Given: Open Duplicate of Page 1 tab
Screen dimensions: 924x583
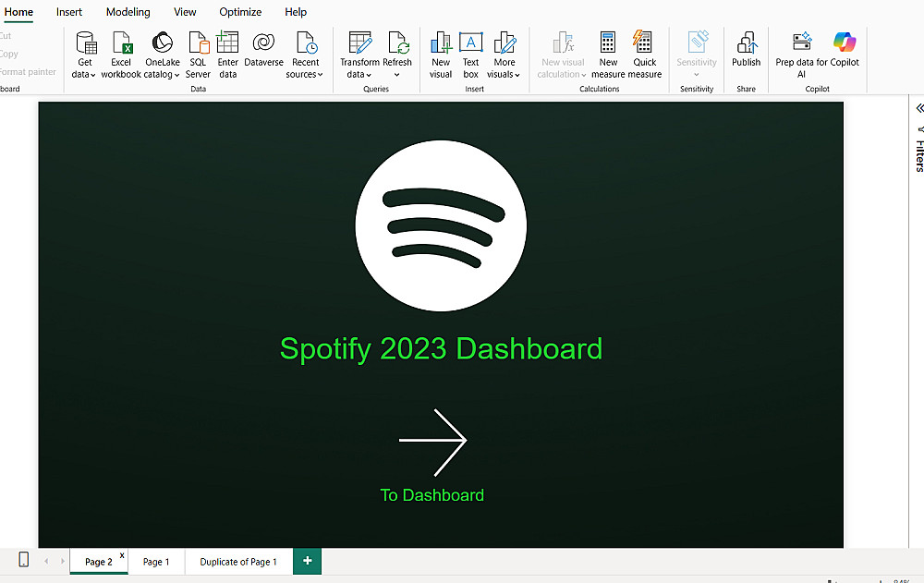Looking at the screenshot, I should (x=238, y=562).
